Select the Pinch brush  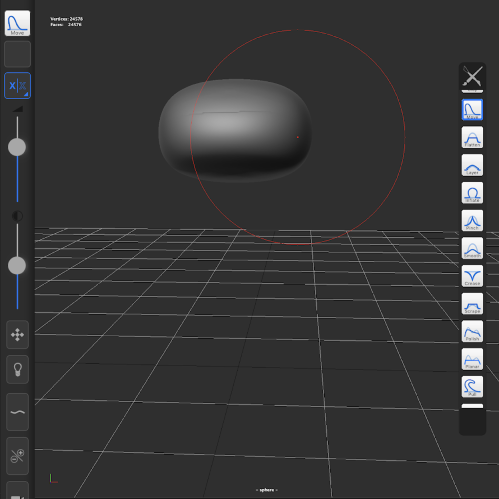(x=472, y=220)
